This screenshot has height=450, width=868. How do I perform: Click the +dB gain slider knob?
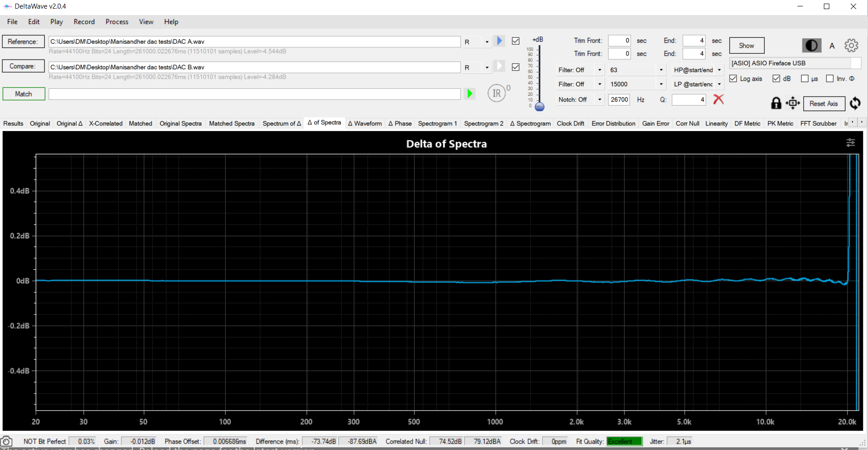point(539,107)
